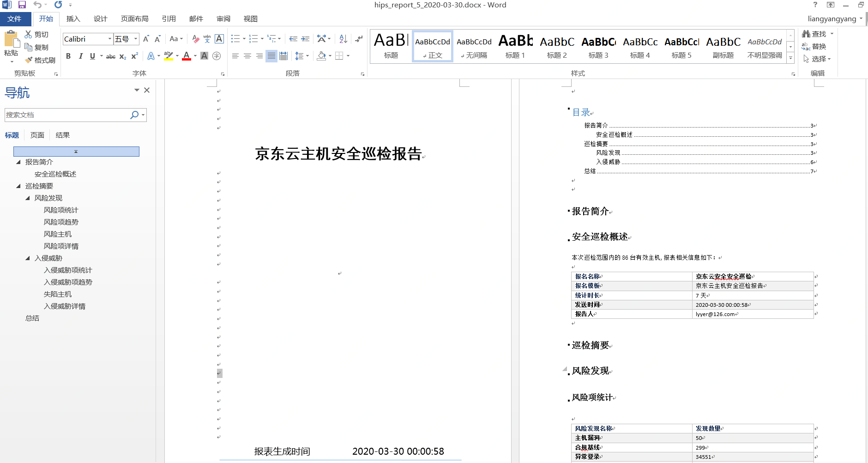Open the font color picker
868x463 pixels.
point(194,56)
